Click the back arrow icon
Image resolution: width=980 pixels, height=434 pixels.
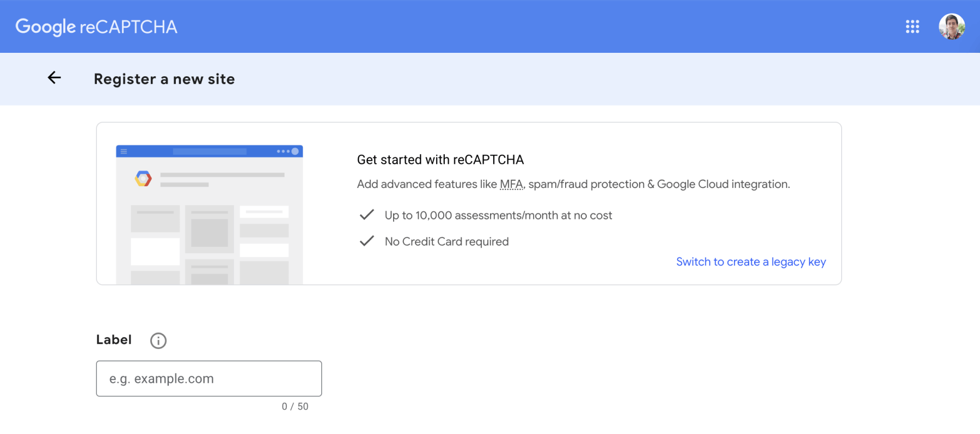[54, 78]
